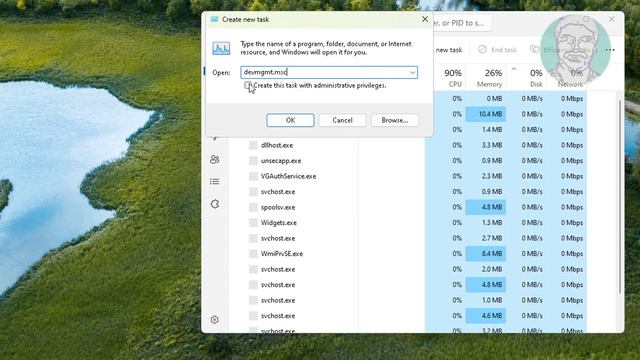The image size is (640, 360).
Task: Open the Services page in Task Manager sidebar
Action: 215,204
